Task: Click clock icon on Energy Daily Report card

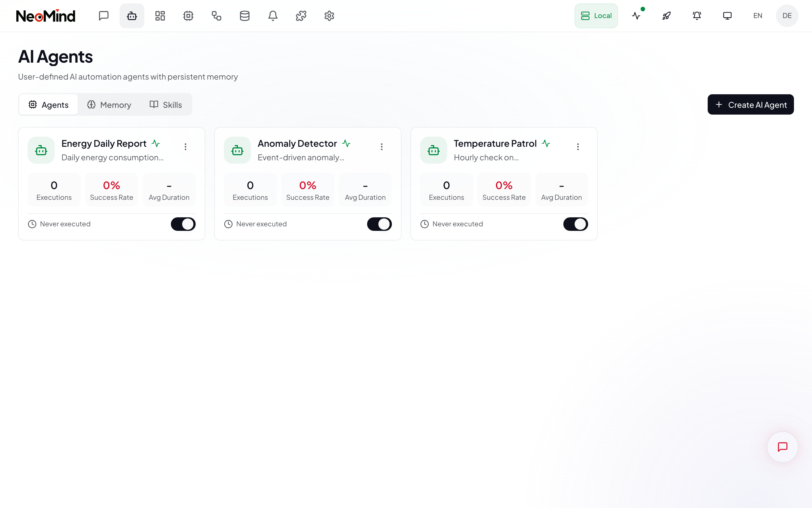Action: coord(32,224)
